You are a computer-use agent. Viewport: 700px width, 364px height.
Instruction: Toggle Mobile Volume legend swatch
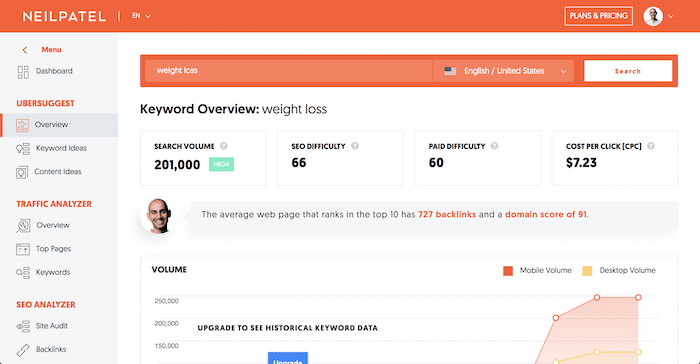pyautogui.click(x=508, y=271)
